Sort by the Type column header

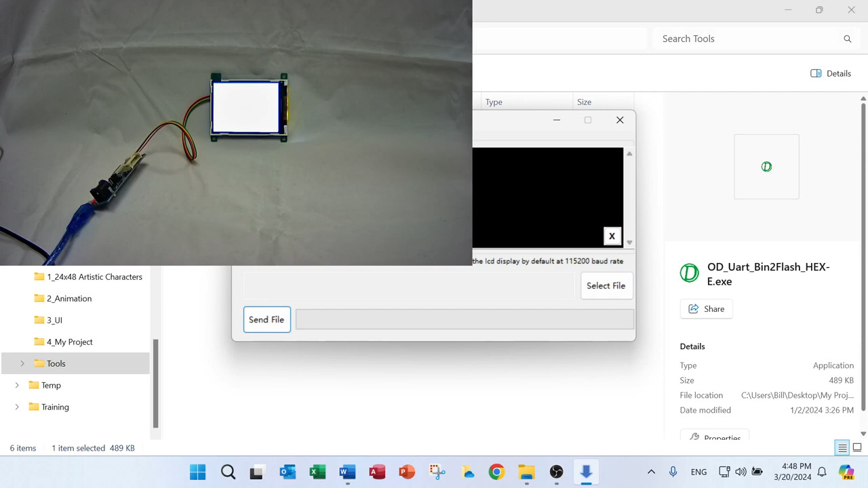(494, 102)
